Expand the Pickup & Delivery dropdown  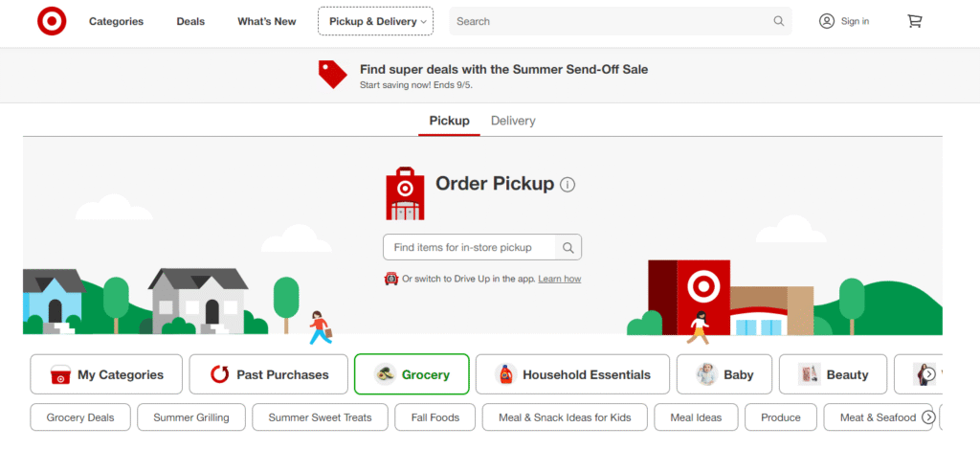375,21
